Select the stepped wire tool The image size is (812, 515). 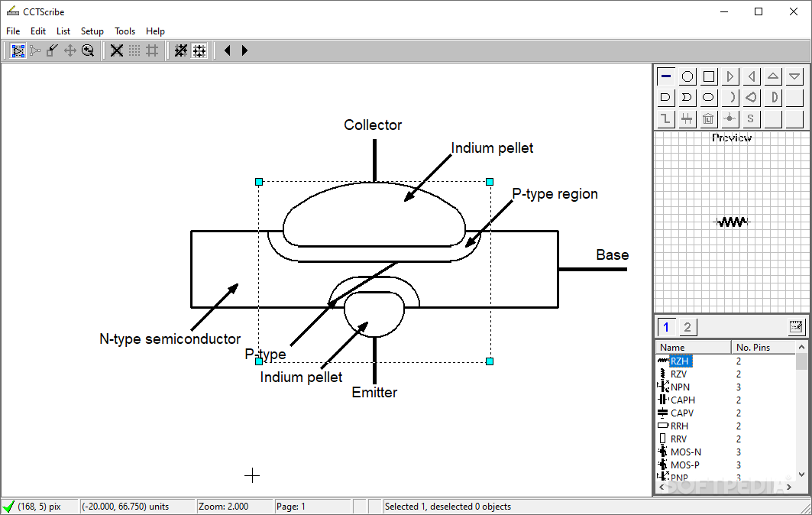click(666, 118)
